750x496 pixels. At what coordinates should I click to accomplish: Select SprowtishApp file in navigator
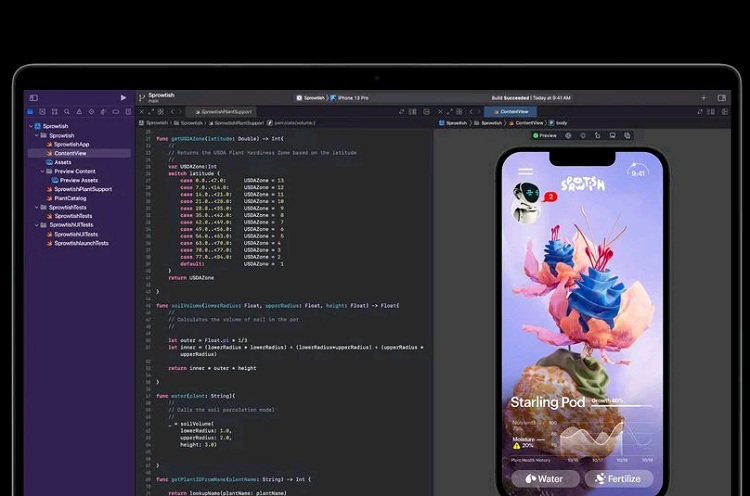[68, 144]
